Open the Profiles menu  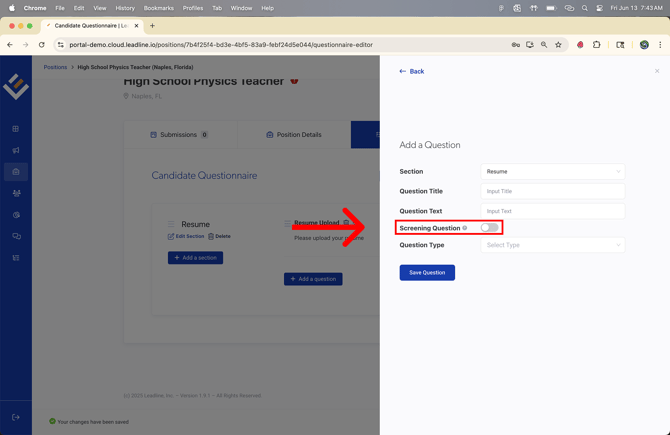point(193,8)
